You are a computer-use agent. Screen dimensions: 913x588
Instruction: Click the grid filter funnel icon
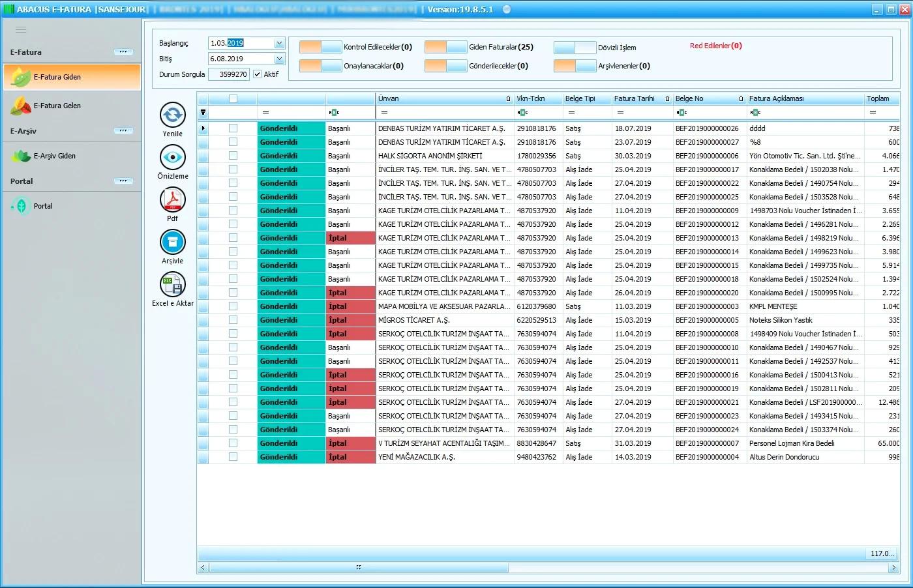point(203,112)
